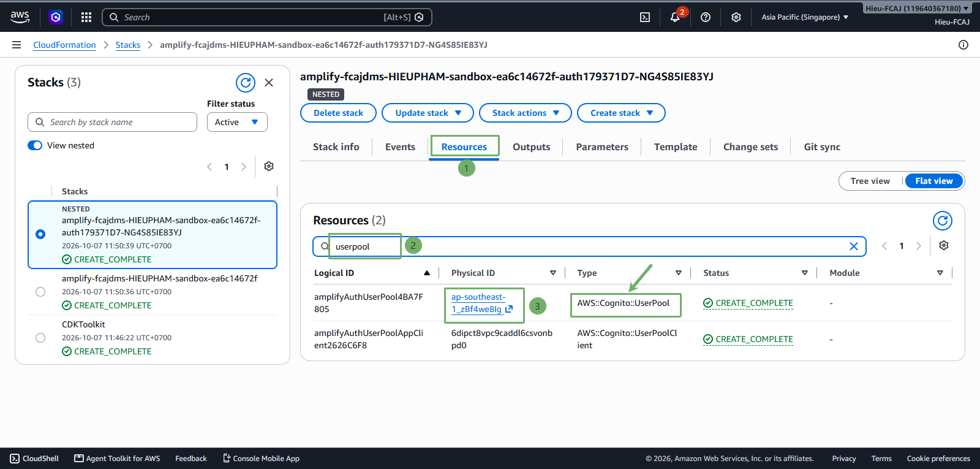Open the Filter status Active dropdown
This screenshot has height=469, width=980.
coord(237,122)
